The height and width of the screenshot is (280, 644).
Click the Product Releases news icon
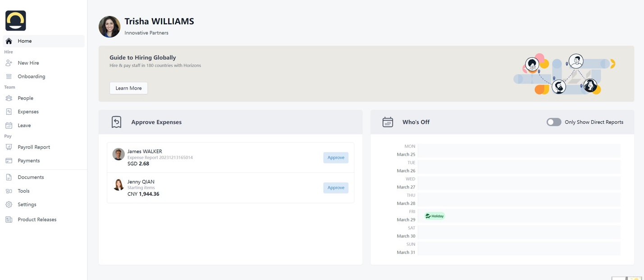pos(9,220)
